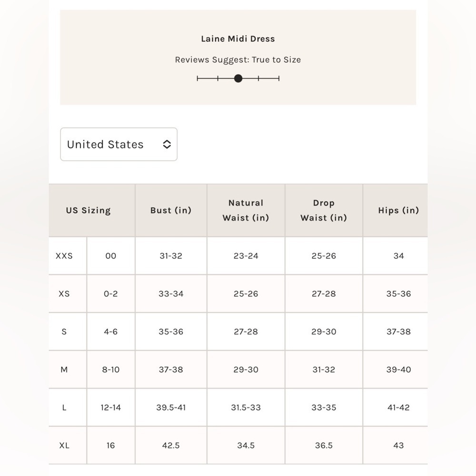
Task: Click the 36.5 drop waist cell
Action: (x=324, y=446)
